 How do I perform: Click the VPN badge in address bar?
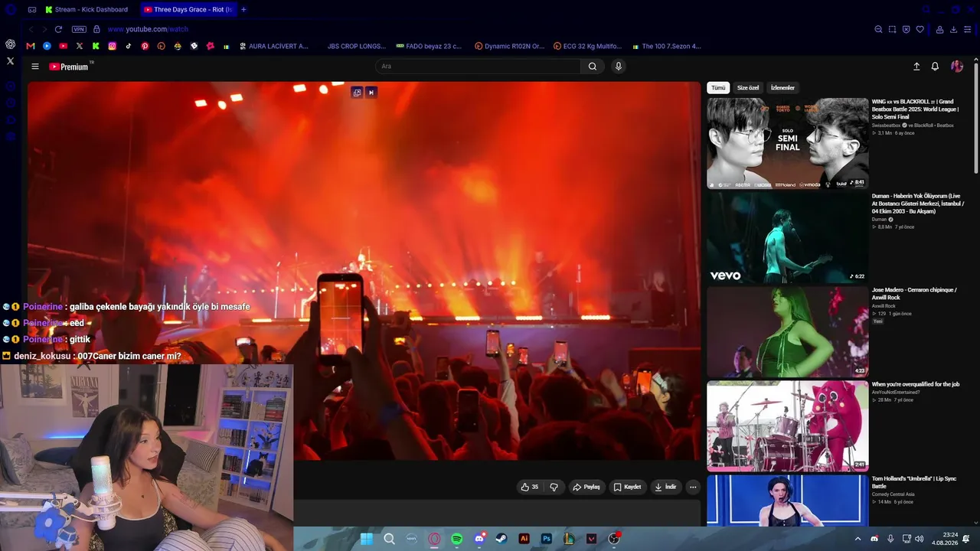(79, 29)
